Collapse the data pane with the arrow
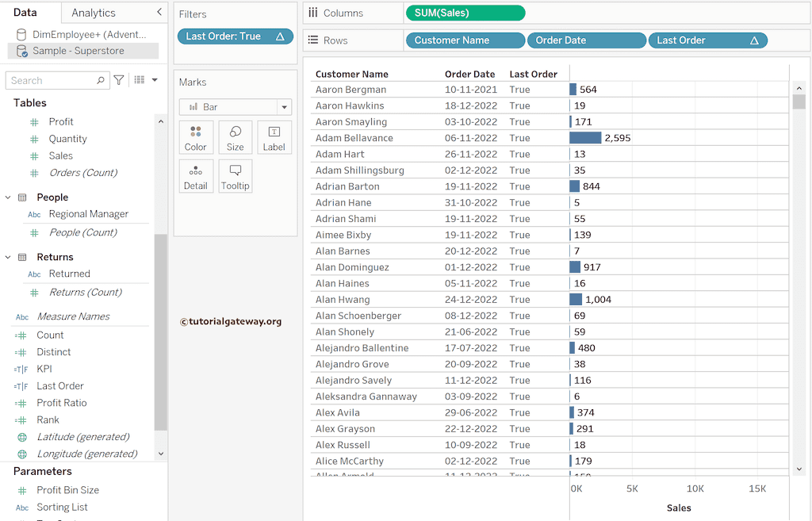The height and width of the screenshot is (521, 812). point(159,12)
